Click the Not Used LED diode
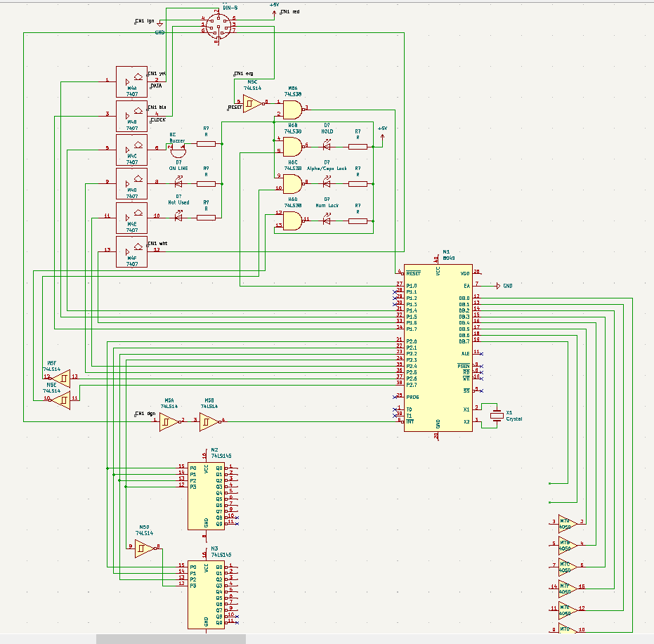The image size is (654, 644). click(178, 218)
